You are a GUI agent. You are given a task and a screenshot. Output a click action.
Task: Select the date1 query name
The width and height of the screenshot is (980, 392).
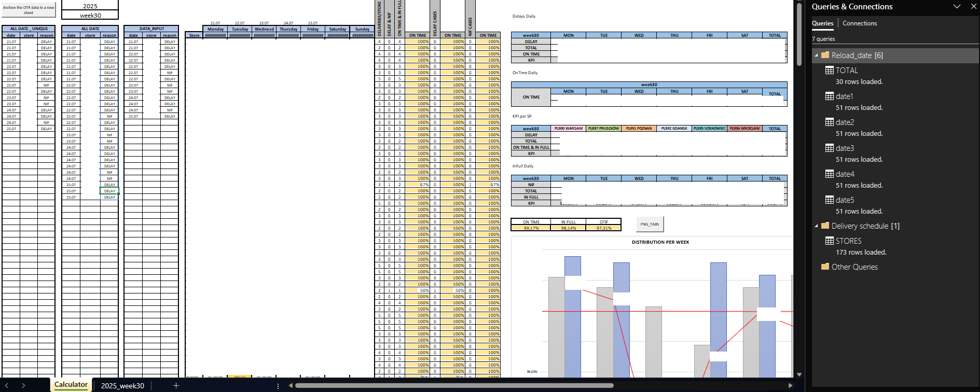point(844,96)
